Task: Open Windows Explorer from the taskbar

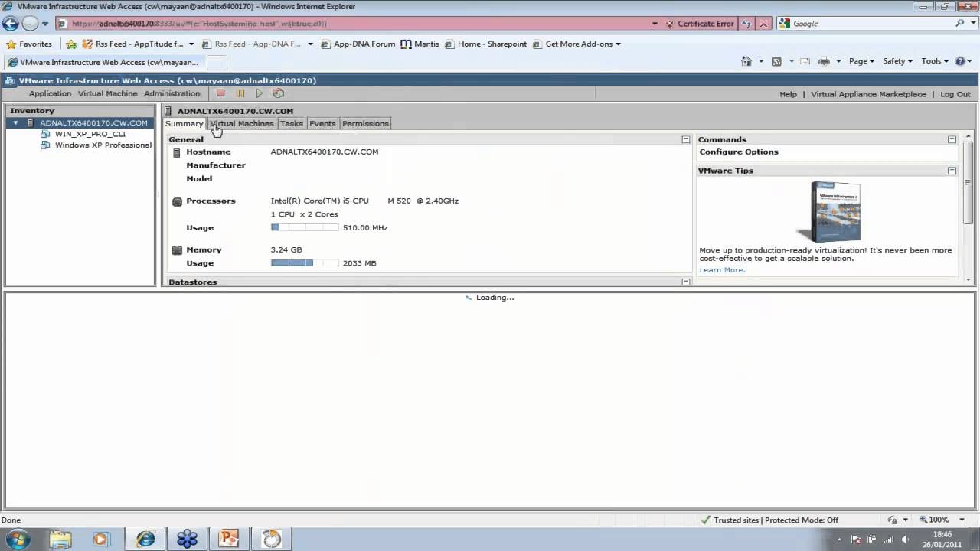Action: (x=60, y=539)
